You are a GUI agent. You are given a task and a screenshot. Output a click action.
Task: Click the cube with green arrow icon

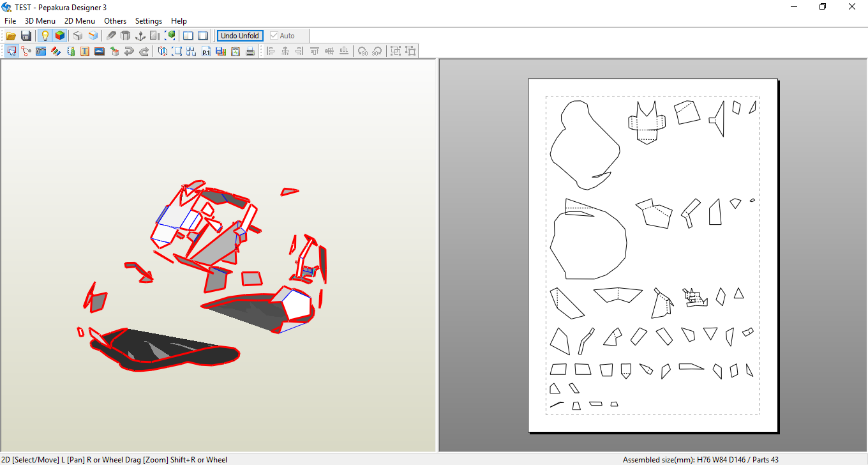point(114,51)
